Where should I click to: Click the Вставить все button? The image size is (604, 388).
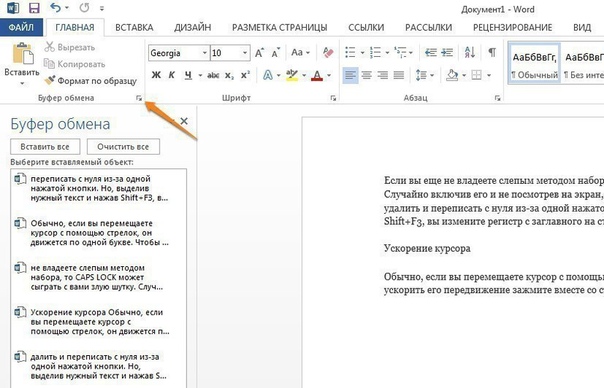pyautogui.click(x=45, y=147)
